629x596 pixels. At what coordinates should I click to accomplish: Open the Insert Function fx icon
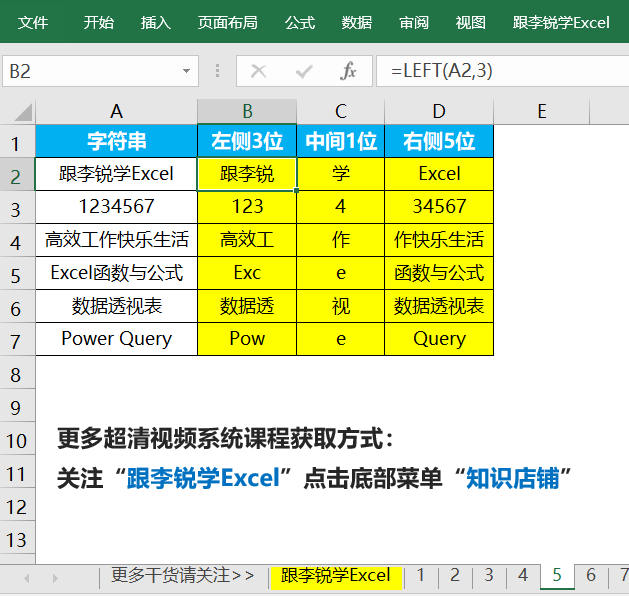coord(348,71)
